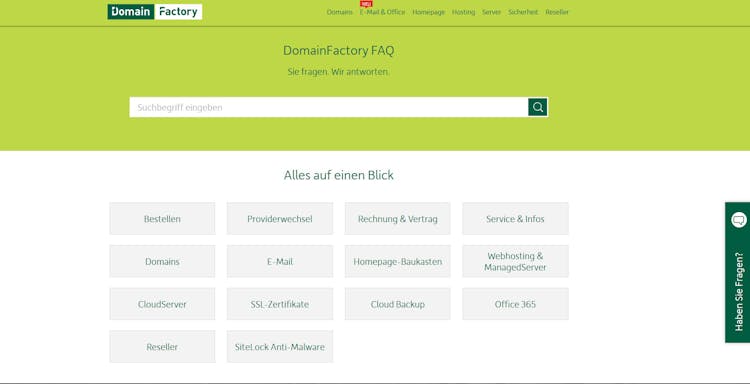
Task: Open the Homepage navigation menu
Action: click(429, 12)
